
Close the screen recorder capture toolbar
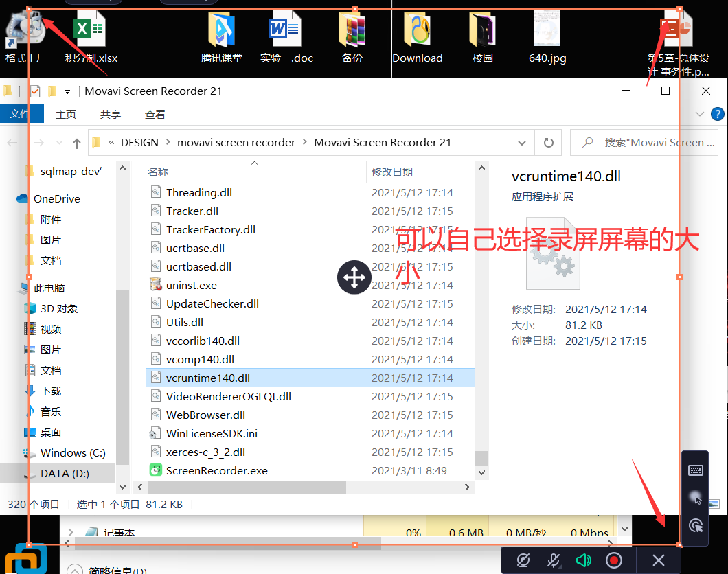pos(659,560)
